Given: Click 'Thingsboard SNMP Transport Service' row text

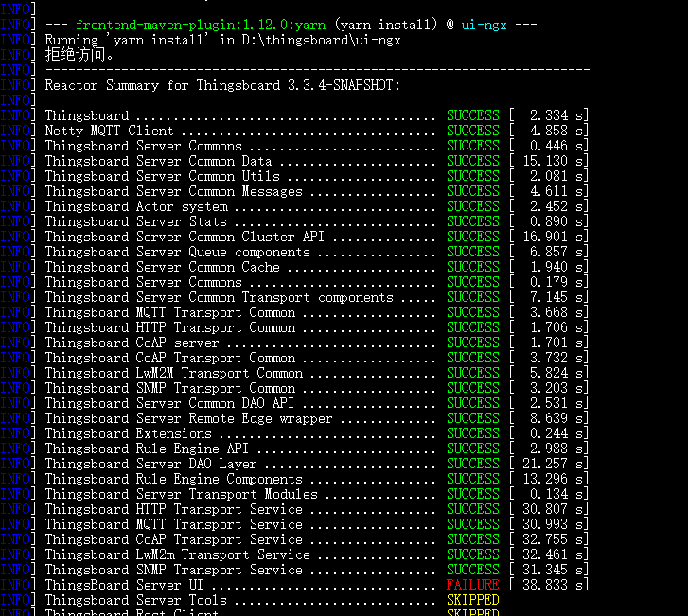Looking at the screenshot, I should point(174,570).
